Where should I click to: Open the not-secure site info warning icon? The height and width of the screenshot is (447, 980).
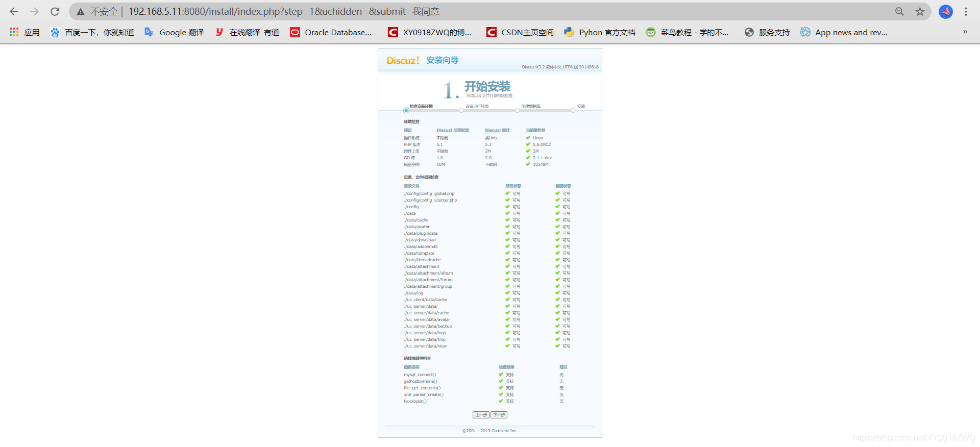tap(81, 11)
